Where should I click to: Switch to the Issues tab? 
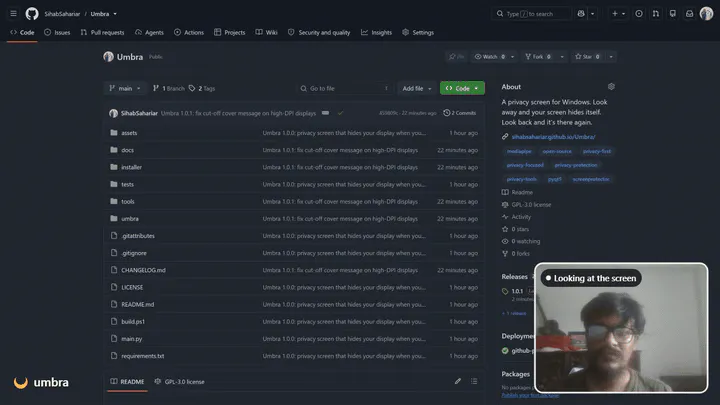pyautogui.click(x=57, y=33)
